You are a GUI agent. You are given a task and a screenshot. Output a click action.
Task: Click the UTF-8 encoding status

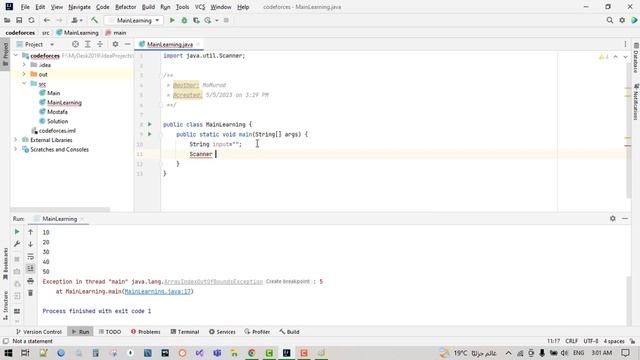coord(591,341)
